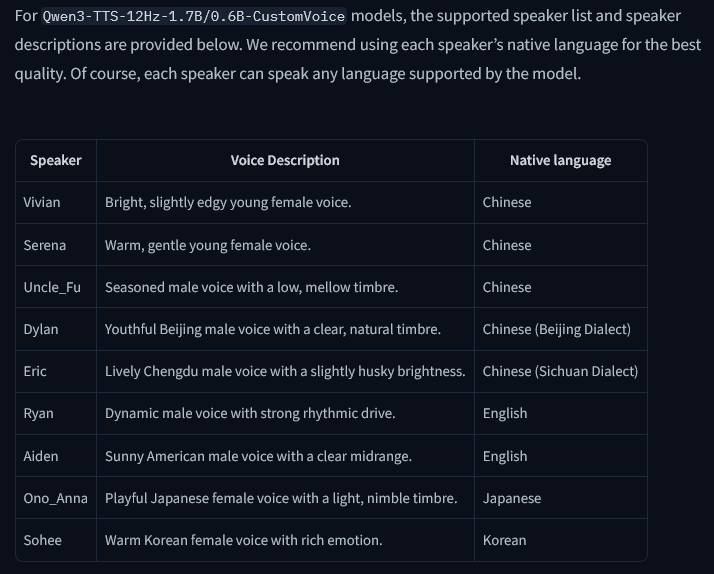Select the Dylan speaker cell
This screenshot has width=714, height=574.
coord(41,329)
